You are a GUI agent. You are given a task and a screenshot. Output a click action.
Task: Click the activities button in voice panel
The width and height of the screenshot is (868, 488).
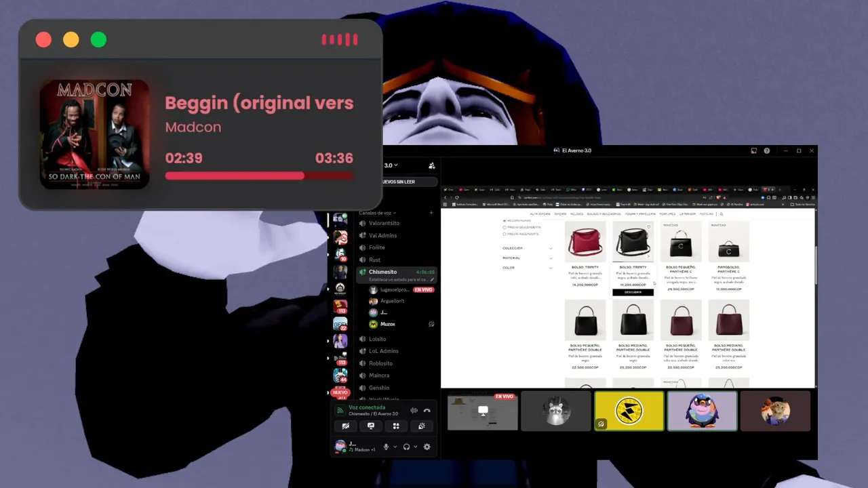click(x=396, y=426)
